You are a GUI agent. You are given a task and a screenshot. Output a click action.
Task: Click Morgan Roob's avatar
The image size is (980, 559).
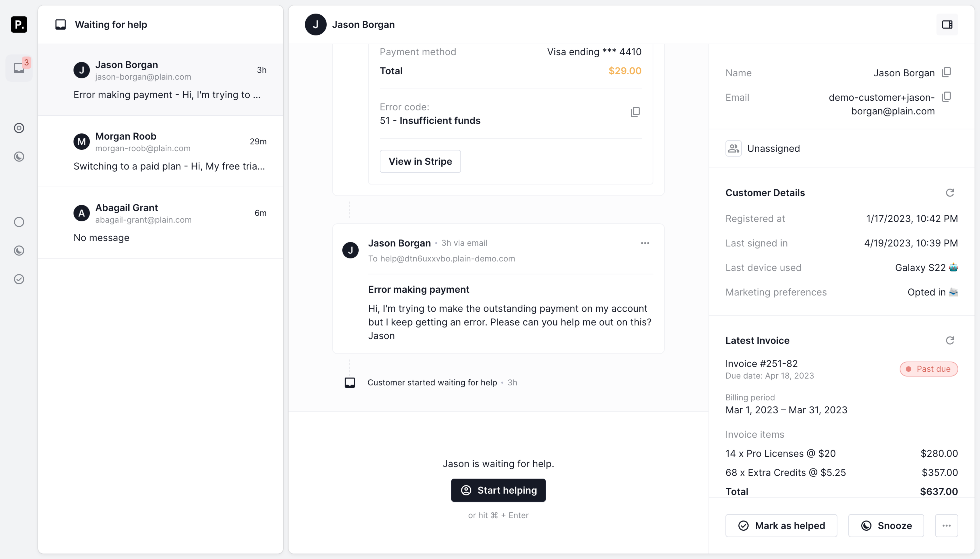[81, 142]
